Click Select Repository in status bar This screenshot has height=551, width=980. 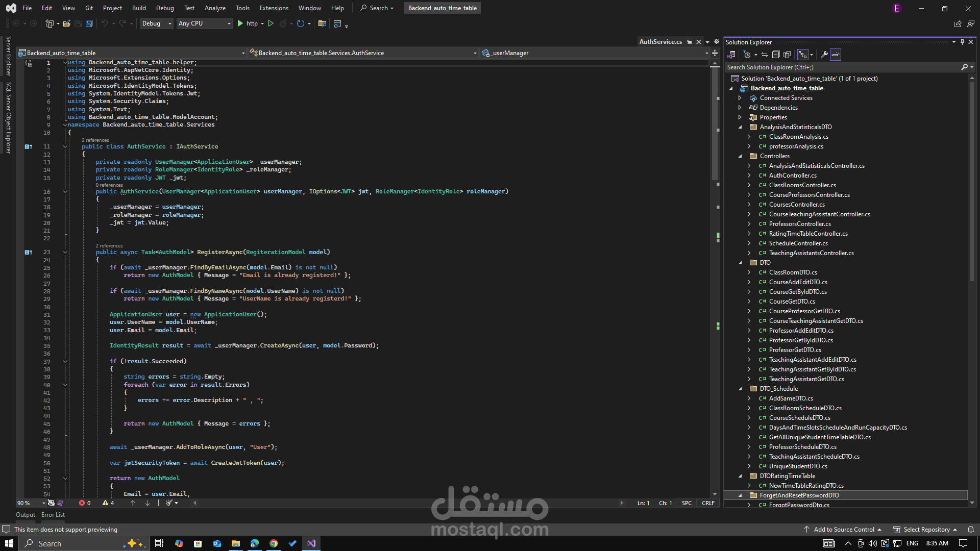pos(926,530)
